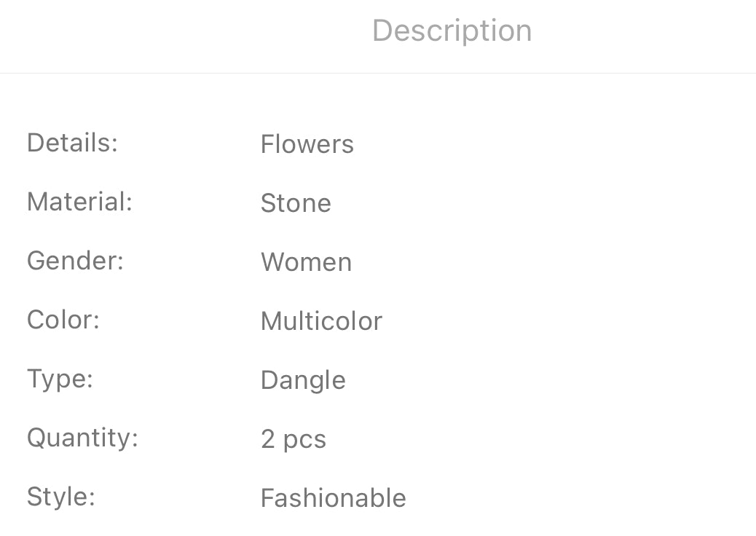Tap the word "pcs" in Quantity row
This screenshot has height=536, width=756.
coord(304,441)
